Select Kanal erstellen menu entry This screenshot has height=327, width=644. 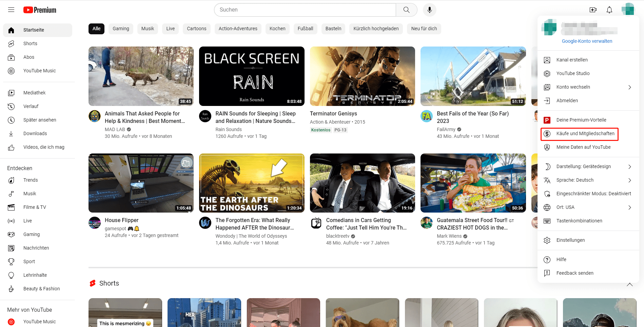[x=588, y=60]
